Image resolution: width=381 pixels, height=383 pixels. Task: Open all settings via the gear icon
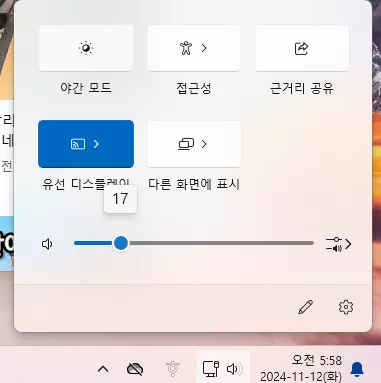[x=346, y=307]
